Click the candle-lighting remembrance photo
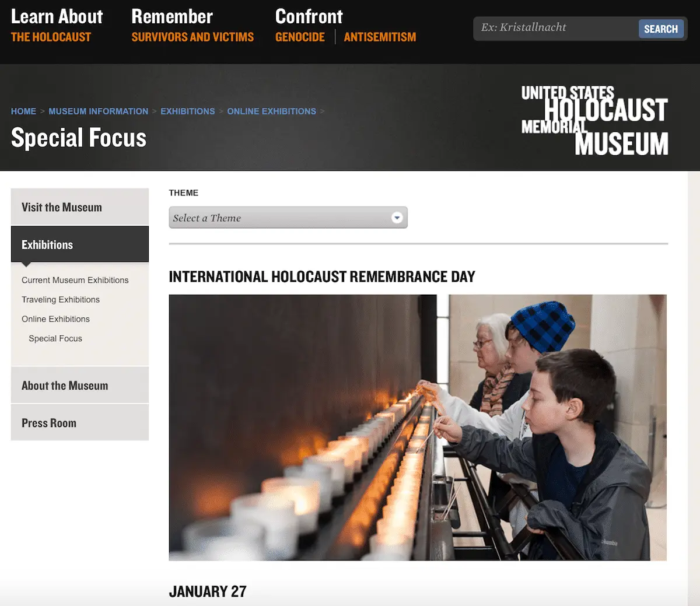The image size is (700, 606). coord(418,428)
